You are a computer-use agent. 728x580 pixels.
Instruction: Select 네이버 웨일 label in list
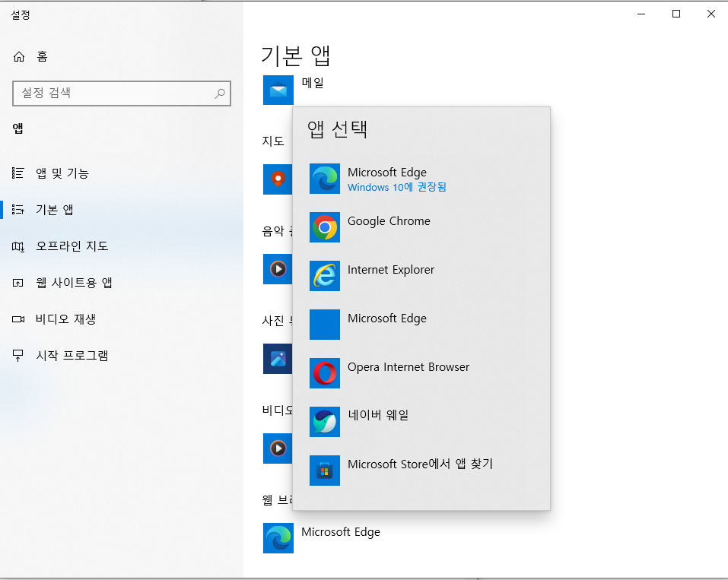click(x=378, y=415)
